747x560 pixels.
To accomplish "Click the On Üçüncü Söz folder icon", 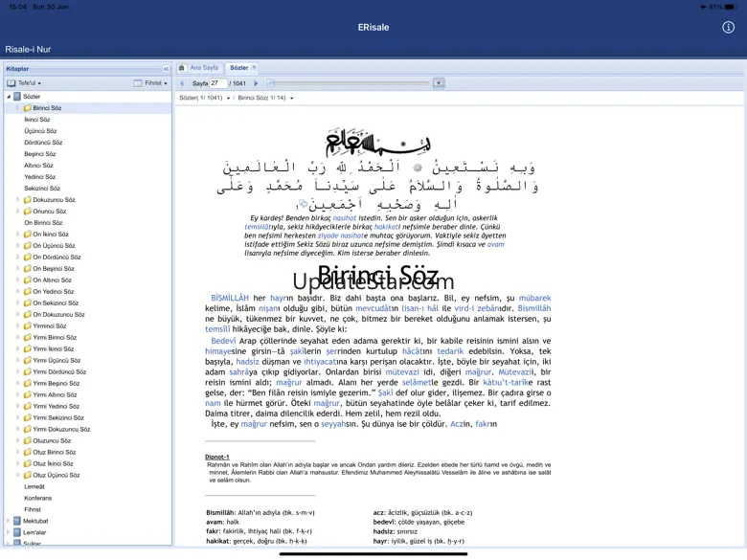I will (x=28, y=245).
